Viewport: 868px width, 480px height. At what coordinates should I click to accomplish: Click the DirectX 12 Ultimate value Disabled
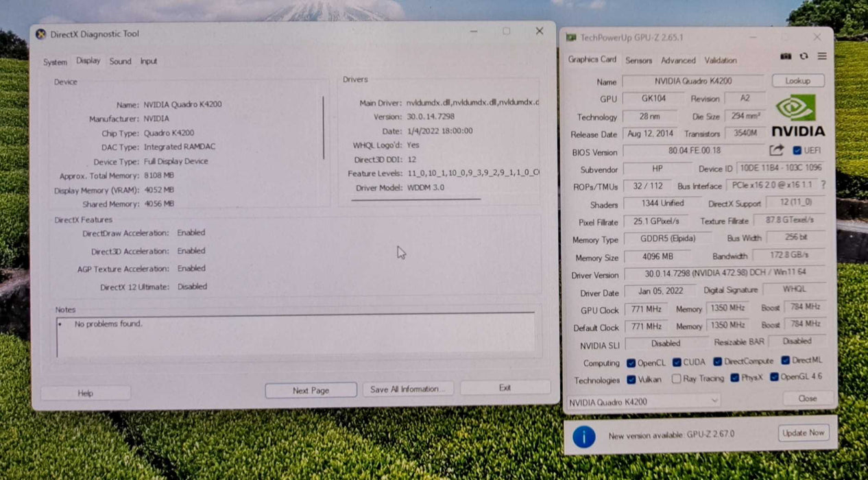tap(192, 287)
